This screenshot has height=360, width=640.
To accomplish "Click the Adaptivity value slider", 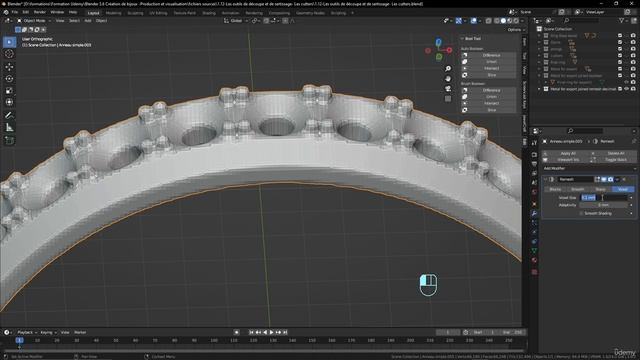I will pos(603,205).
